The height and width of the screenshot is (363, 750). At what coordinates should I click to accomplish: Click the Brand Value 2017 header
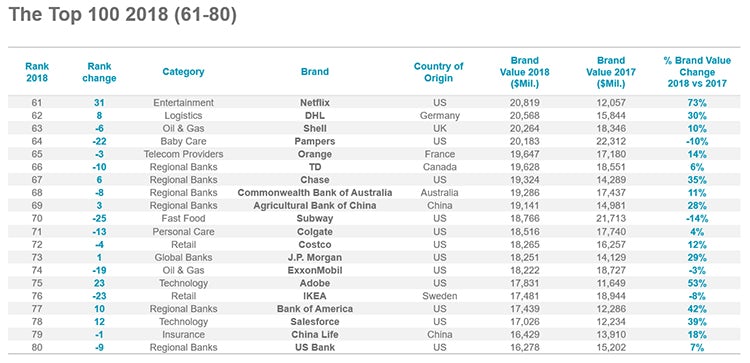(x=611, y=72)
